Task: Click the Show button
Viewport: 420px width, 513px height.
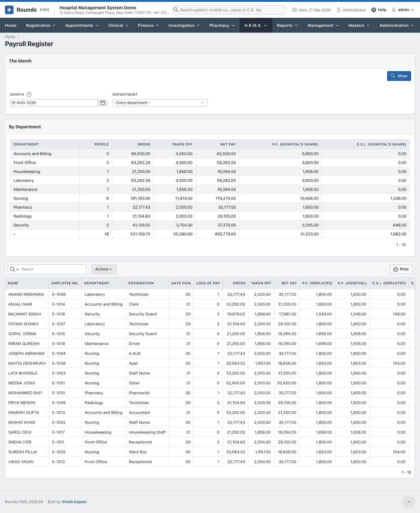Action: click(399, 76)
